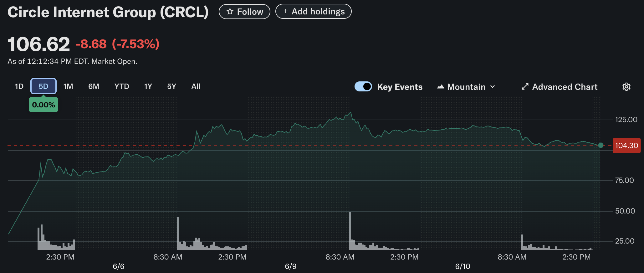The height and width of the screenshot is (273, 644).
Task: Choose the 1Y range
Action: point(148,86)
